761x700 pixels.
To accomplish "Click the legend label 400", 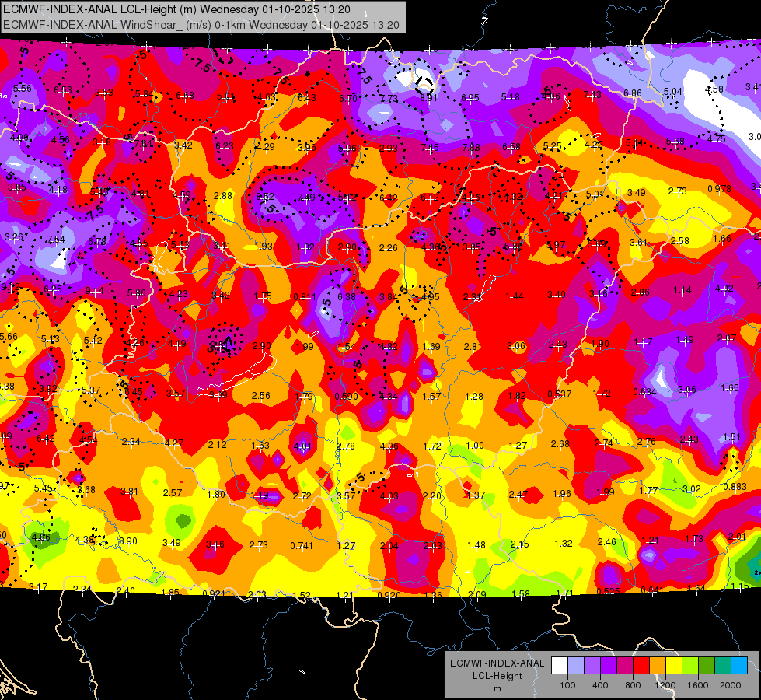I will tap(600, 685).
